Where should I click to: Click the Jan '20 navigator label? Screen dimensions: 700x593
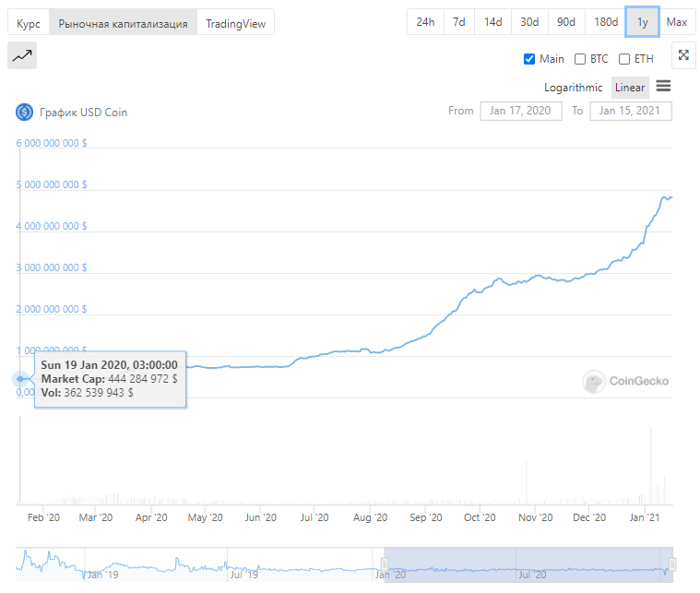click(390, 575)
